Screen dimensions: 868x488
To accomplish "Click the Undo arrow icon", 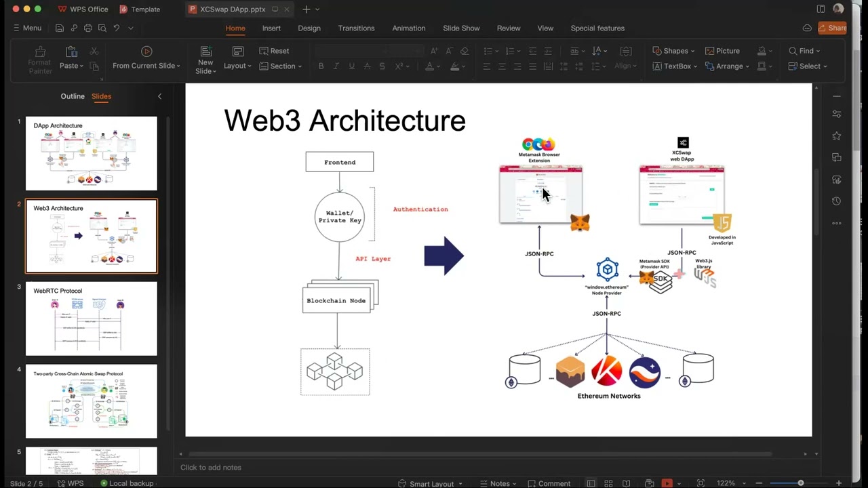I will click(117, 28).
